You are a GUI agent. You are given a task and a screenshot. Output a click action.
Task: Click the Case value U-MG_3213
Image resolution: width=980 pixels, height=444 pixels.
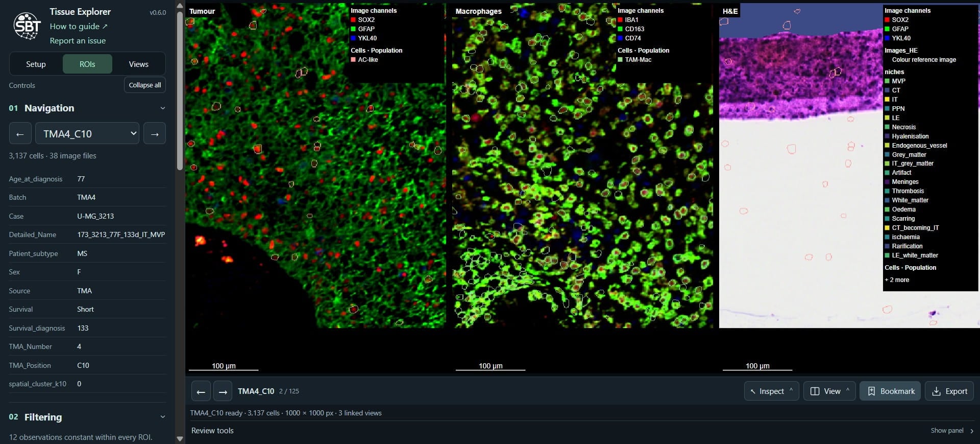tap(95, 216)
